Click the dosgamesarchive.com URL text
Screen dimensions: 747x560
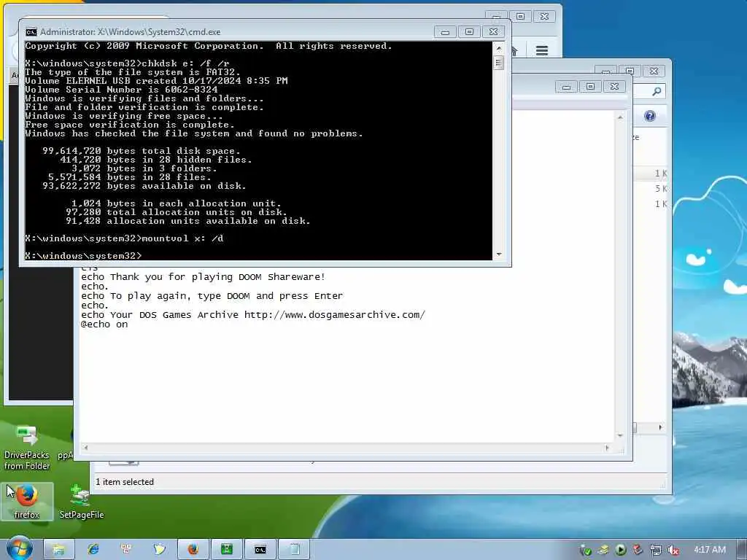(x=334, y=315)
